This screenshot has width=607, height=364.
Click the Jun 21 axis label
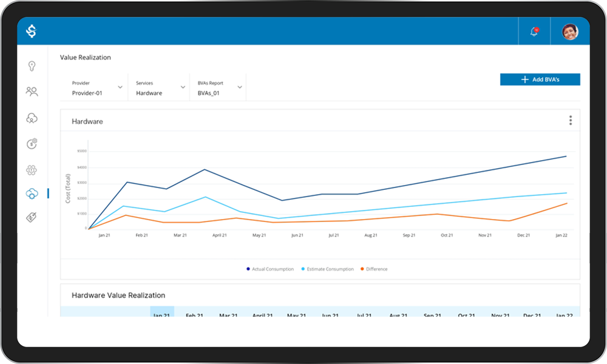pyautogui.click(x=297, y=235)
